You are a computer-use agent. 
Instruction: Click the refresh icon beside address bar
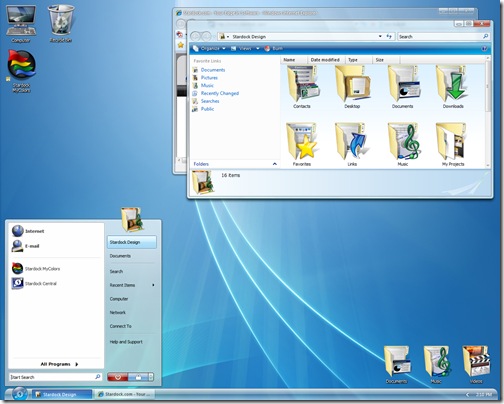(x=389, y=36)
